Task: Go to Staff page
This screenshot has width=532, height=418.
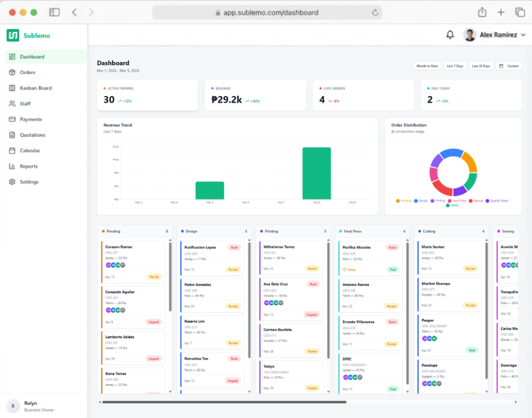Action: 46,103
